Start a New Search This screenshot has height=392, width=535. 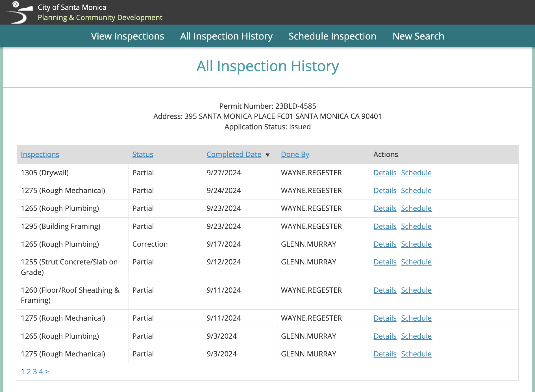418,36
